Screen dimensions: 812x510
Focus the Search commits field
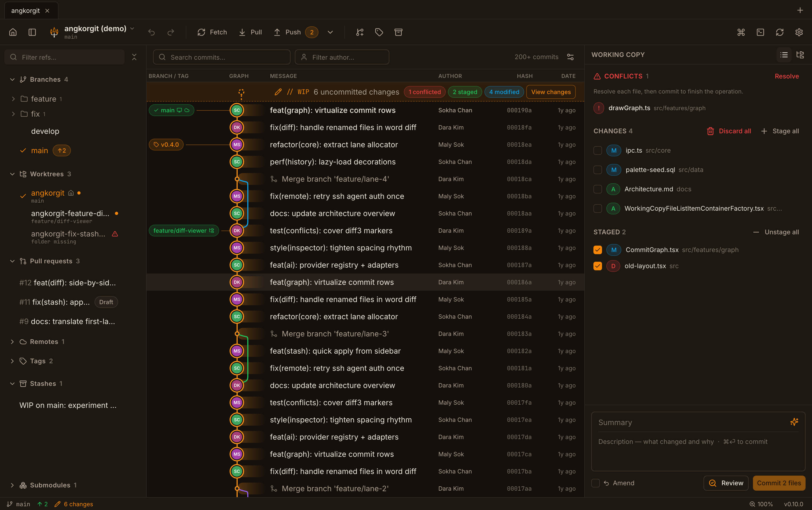tap(222, 57)
